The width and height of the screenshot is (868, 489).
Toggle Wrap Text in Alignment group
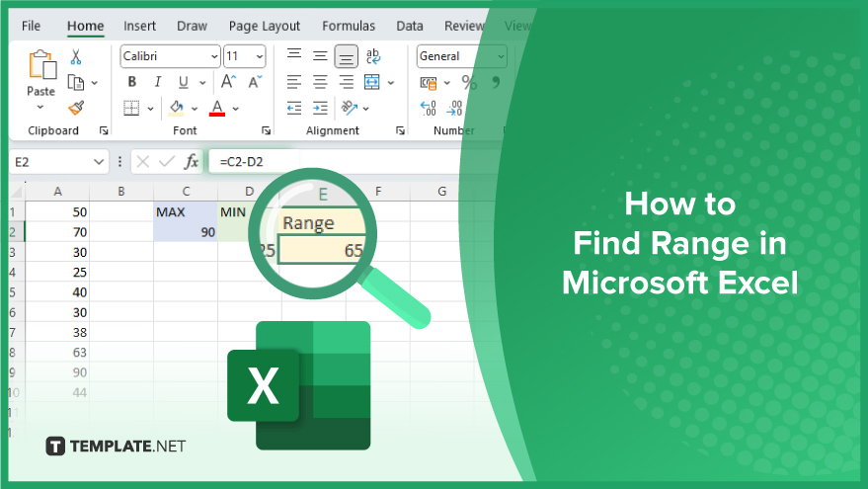[373, 56]
